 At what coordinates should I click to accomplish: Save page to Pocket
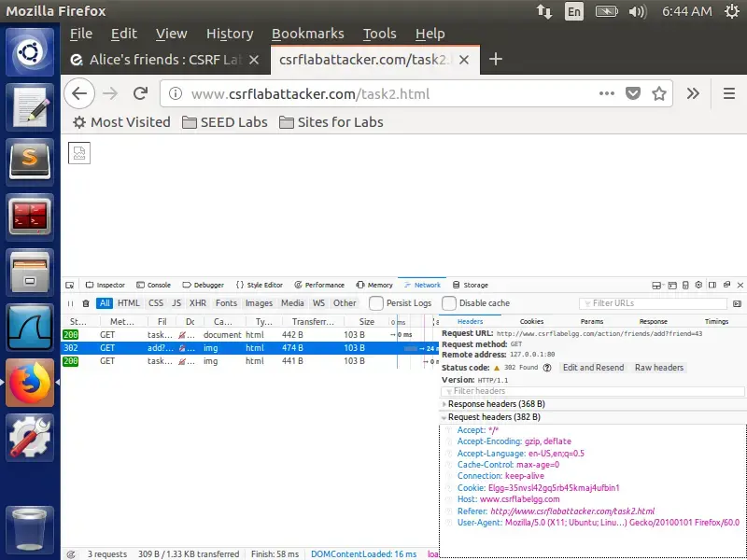coord(633,94)
